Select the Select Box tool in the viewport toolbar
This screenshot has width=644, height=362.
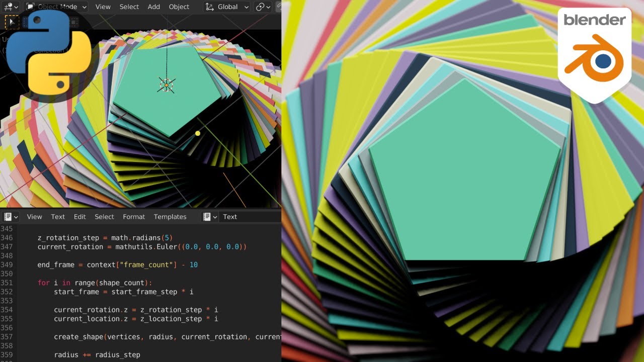click(x=11, y=22)
